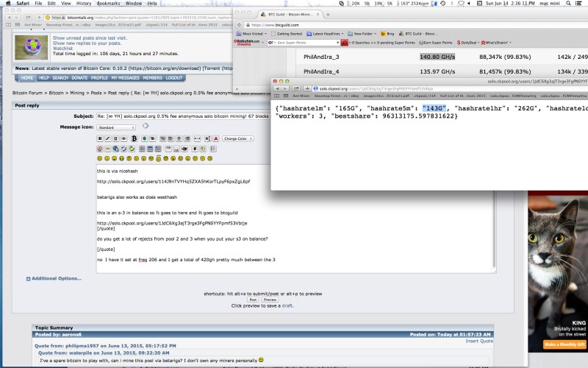The height and width of the screenshot is (368, 588).
Task: Click the user avatar thumbnail
Action: [31, 47]
